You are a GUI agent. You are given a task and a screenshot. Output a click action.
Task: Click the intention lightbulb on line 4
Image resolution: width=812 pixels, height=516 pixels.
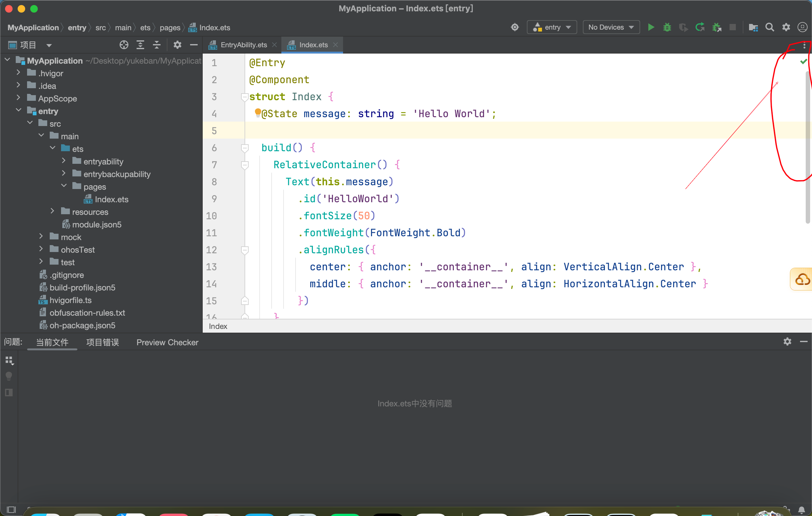258,113
